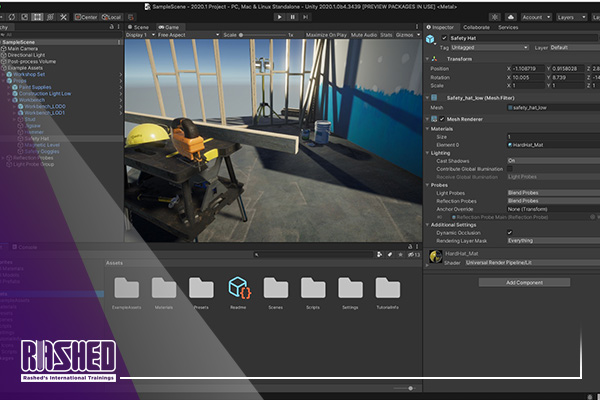The width and height of the screenshot is (600, 400).
Task: Open the Free Aspect dropdown
Action: click(188, 35)
